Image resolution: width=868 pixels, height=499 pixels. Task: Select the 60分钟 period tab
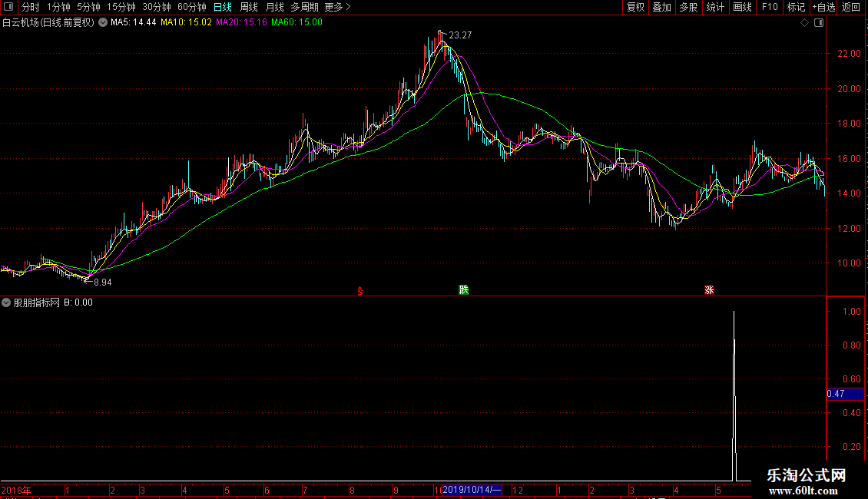coord(192,7)
